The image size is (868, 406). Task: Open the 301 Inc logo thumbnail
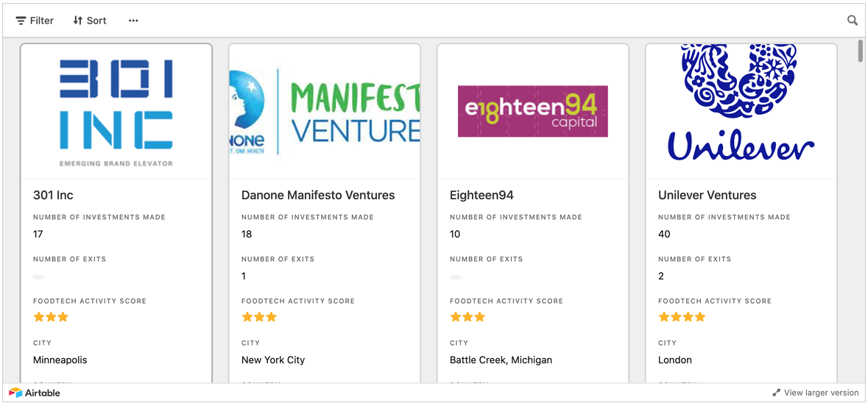(116, 112)
